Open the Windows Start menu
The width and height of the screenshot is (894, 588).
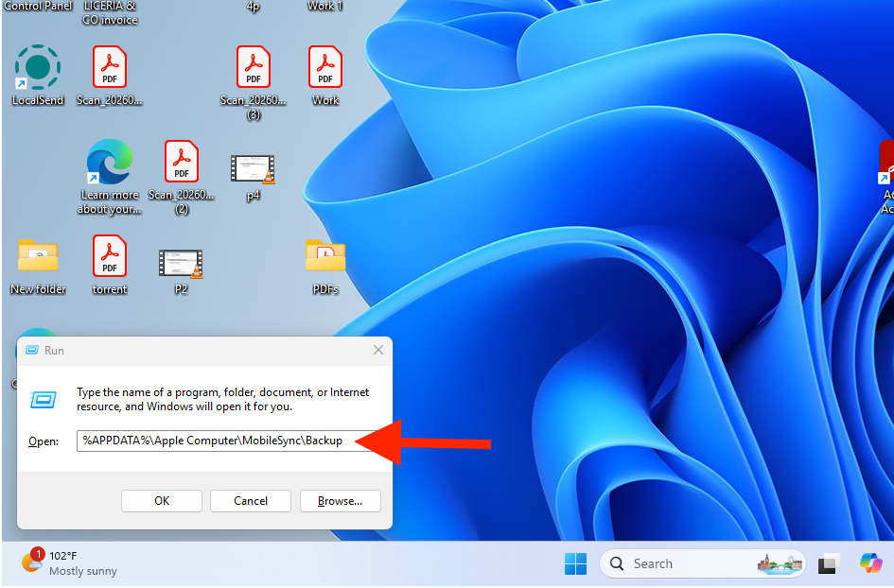coord(575,563)
